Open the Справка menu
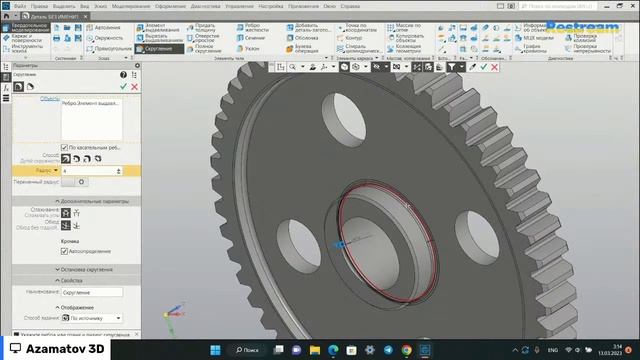Viewport: 640px width, 360px height. tap(350, 7)
